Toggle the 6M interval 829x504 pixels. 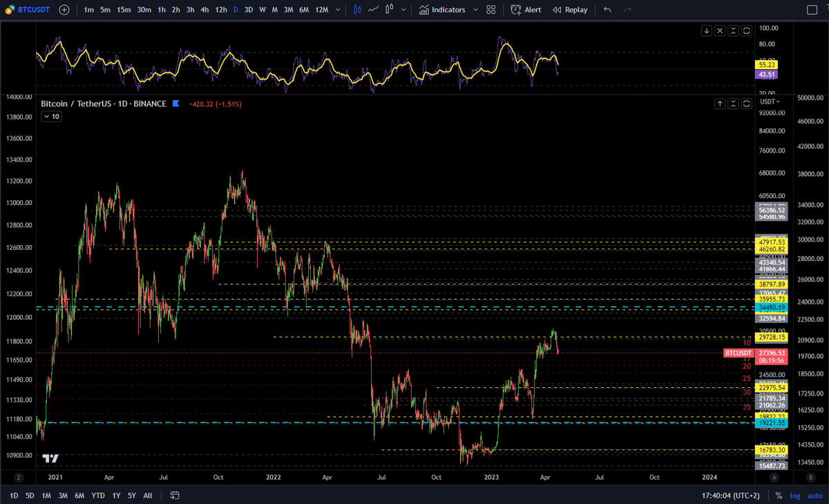[x=304, y=10]
